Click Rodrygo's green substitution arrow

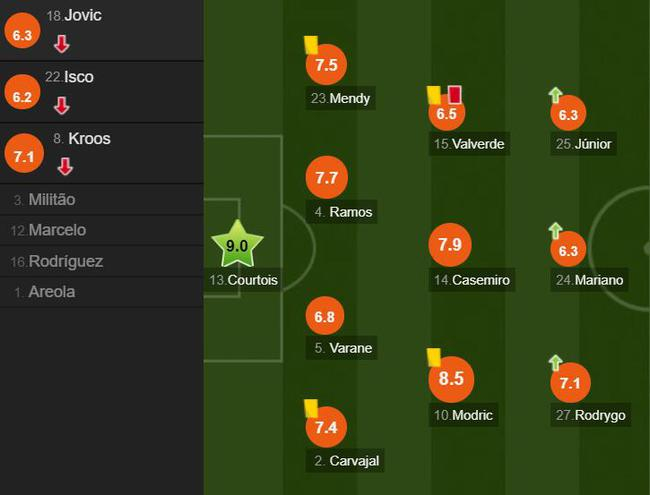(555, 362)
